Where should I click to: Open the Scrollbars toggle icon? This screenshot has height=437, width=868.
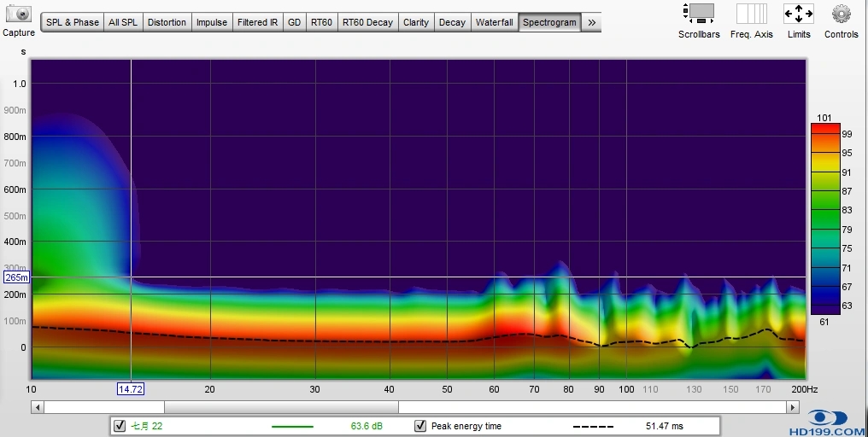tap(699, 14)
